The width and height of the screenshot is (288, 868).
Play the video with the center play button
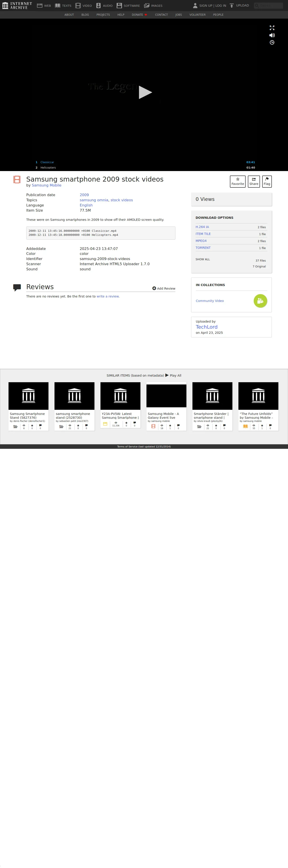point(145,92)
